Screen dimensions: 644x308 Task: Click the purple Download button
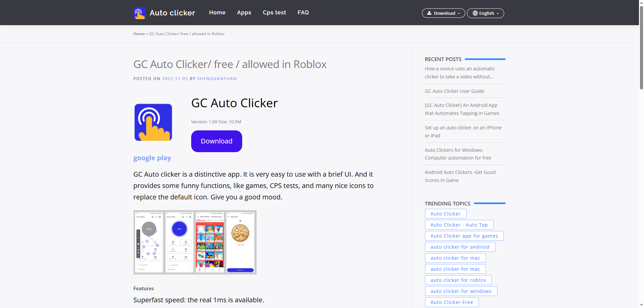pyautogui.click(x=216, y=141)
